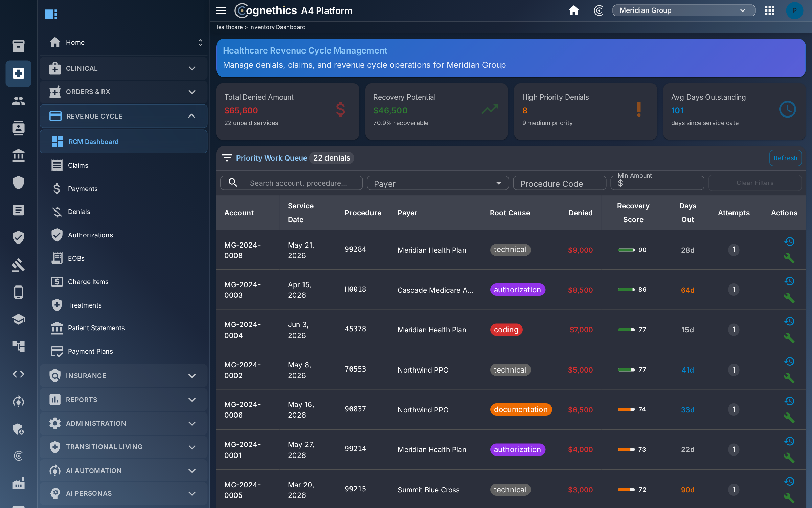Click the wrench icon for MG-2024-0008
This screenshot has width=812, height=508.
[789, 258]
